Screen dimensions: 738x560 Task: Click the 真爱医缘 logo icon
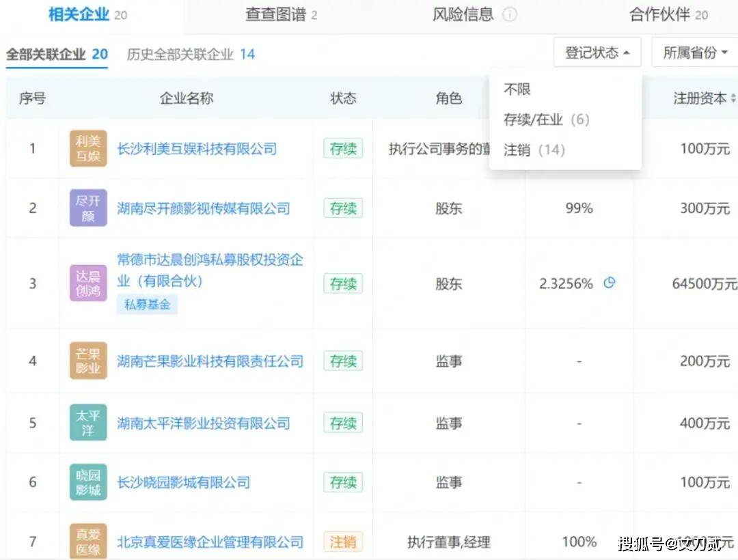(x=88, y=542)
